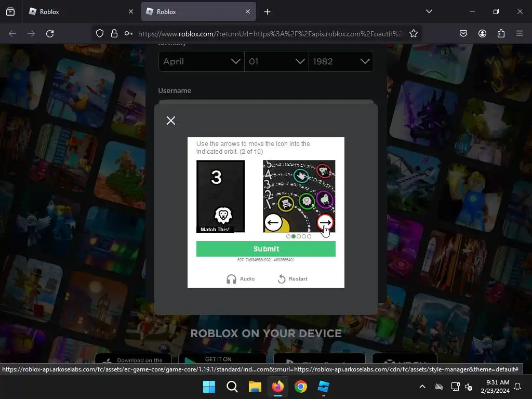Viewport: 532px width, 399px height.
Task: View site security padlock info
Action: click(114, 34)
